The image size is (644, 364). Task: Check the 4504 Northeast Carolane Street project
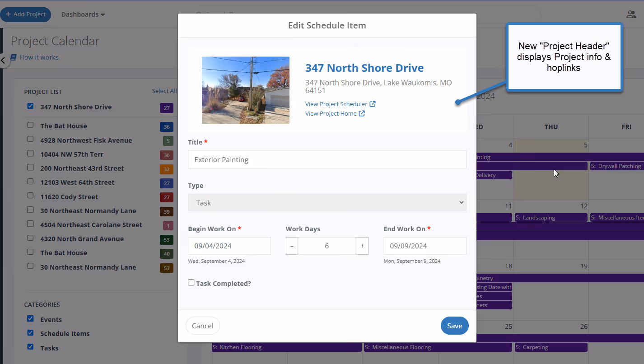30,224
